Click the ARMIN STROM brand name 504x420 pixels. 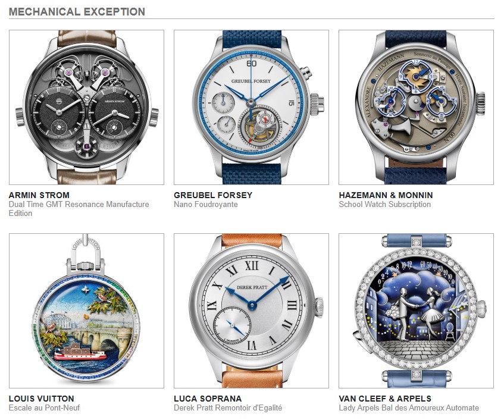[39, 195]
